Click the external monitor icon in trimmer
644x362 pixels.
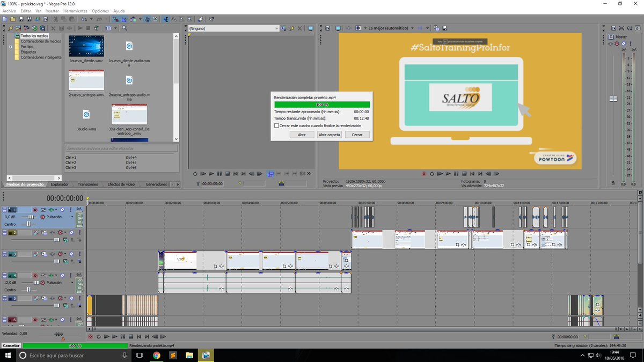point(310,28)
